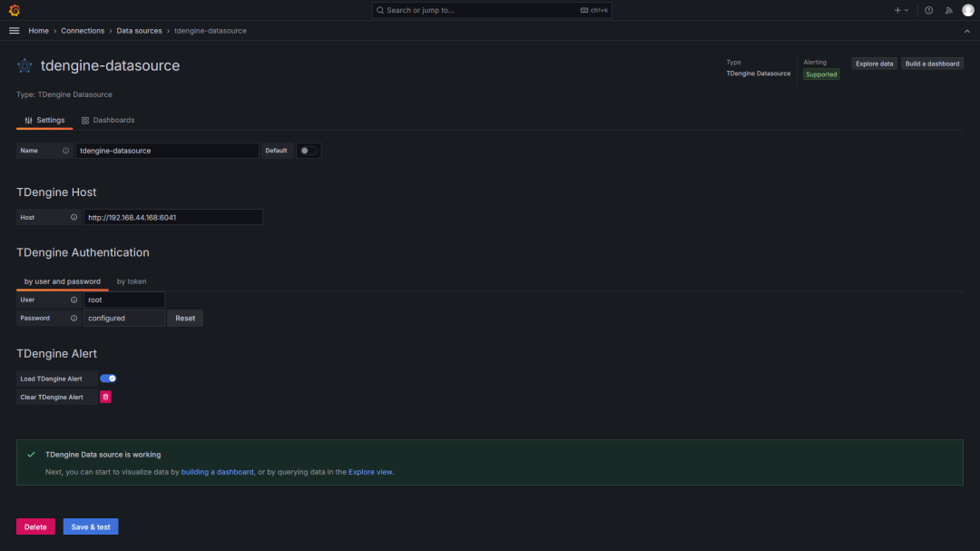
Task: Switch to the Settings tab
Action: pos(44,120)
